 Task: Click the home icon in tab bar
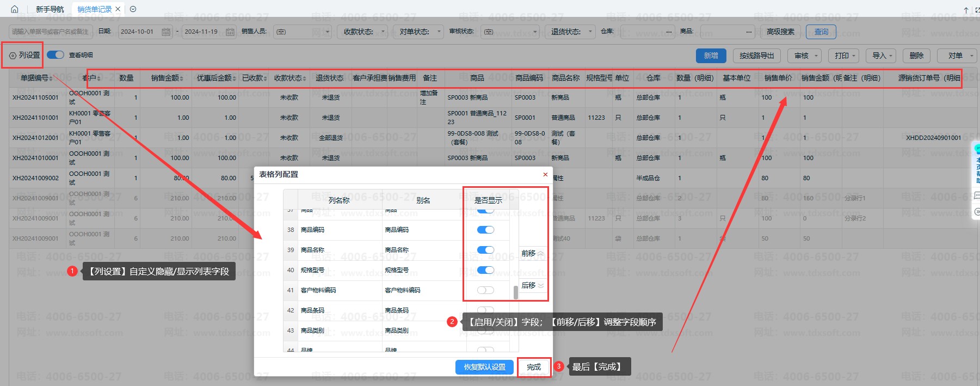click(15, 9)
